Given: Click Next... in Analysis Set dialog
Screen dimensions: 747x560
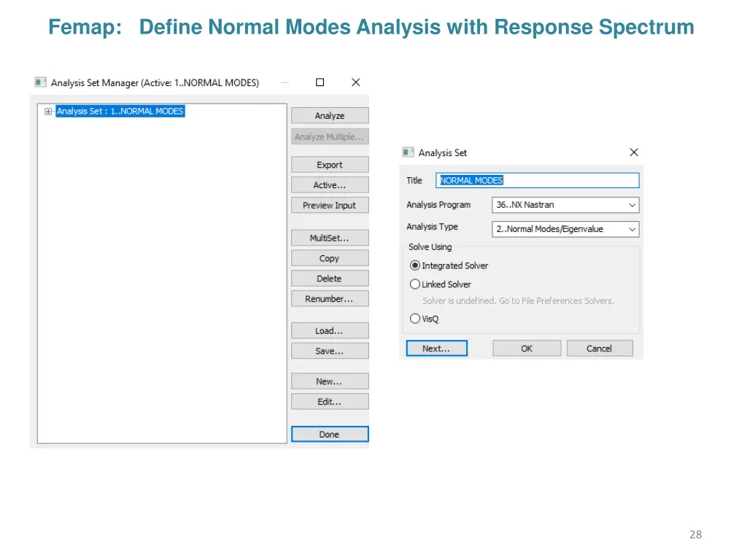Looking at the screenshot, I should click(x=436, y=349).
